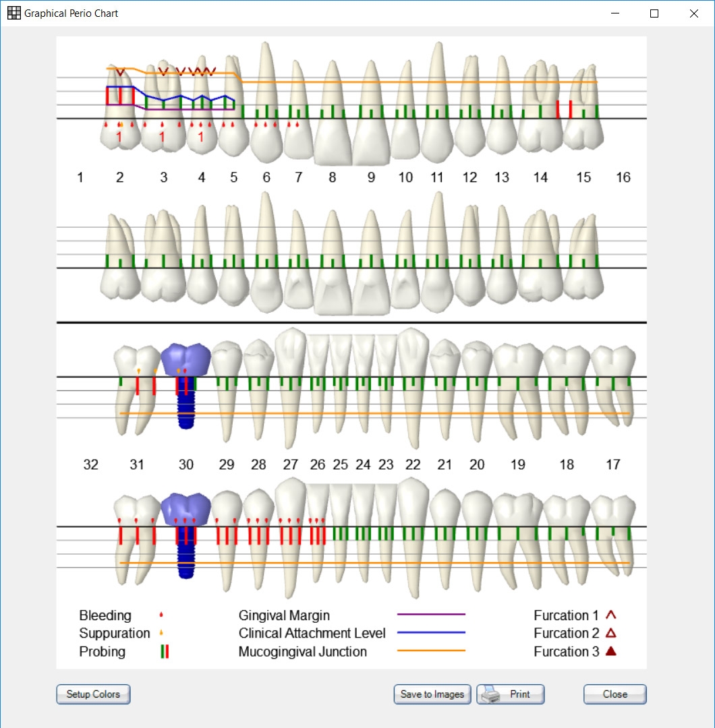Click the Clinical Attachment Level blue line sample

click(432, 633)
